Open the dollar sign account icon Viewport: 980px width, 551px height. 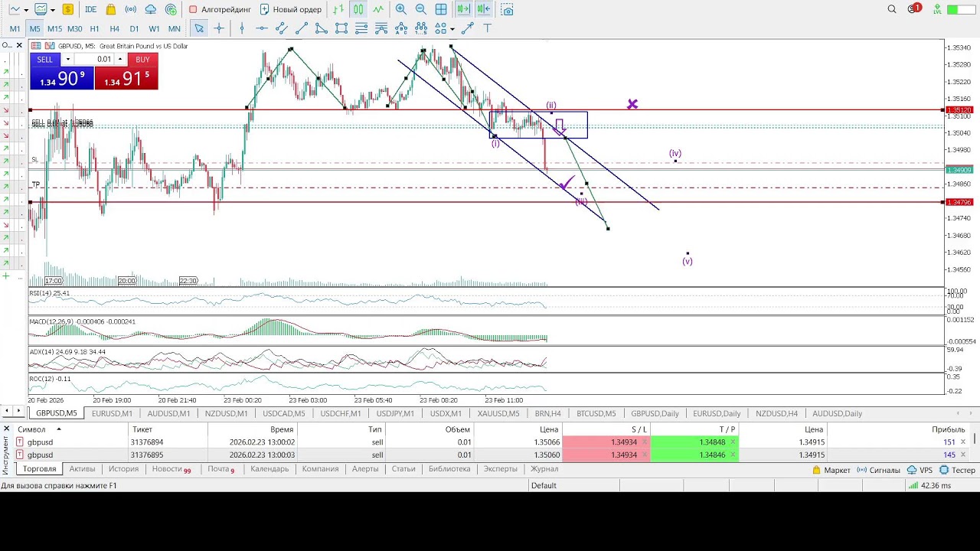tap(68, 9)
